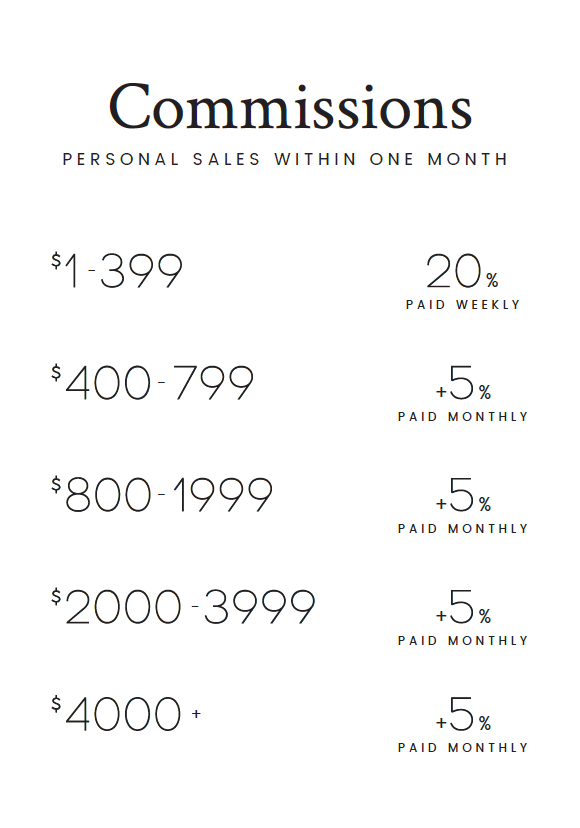580x828 pixels.
Task: Select Paid Monthly under the $800-1999 bonus
Action: (x=463, y=529)
